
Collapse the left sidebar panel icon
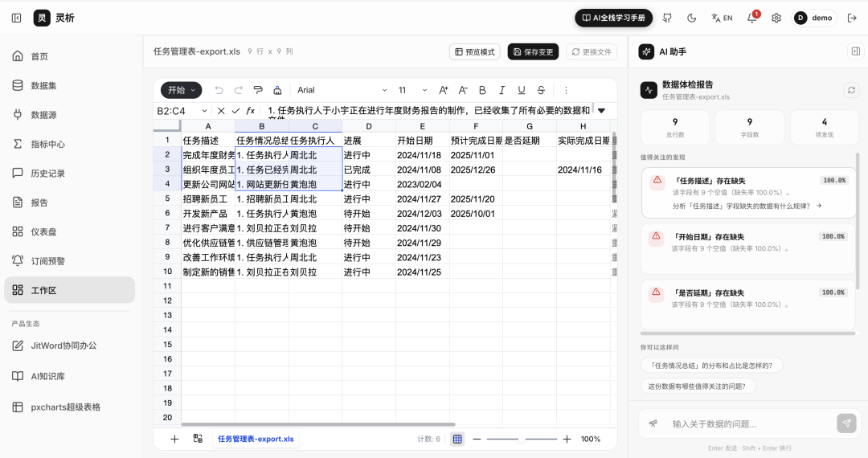tap(17, 18)
